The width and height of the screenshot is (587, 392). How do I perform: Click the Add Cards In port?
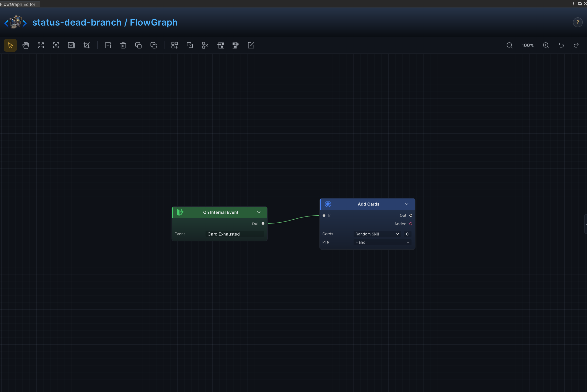(324, 215)
